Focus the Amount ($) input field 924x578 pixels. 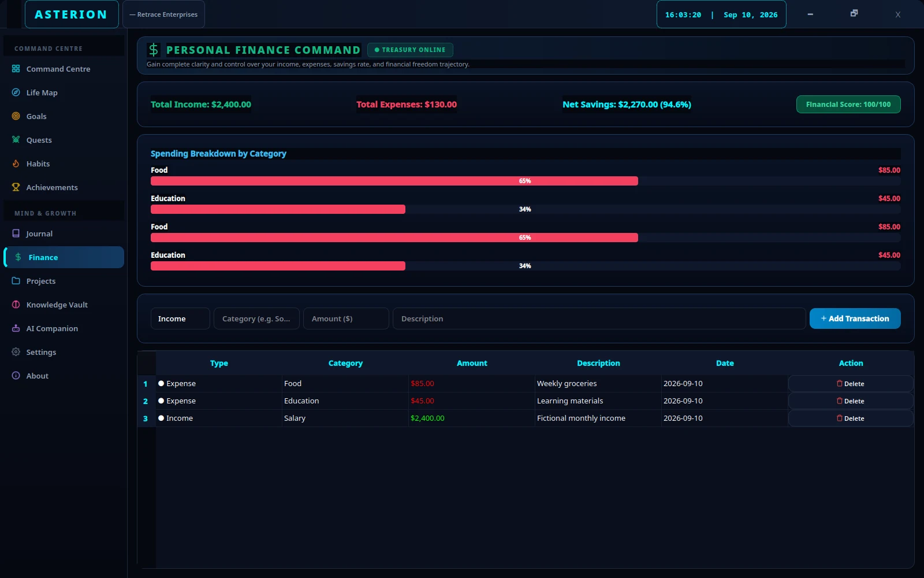coord(346,318)
